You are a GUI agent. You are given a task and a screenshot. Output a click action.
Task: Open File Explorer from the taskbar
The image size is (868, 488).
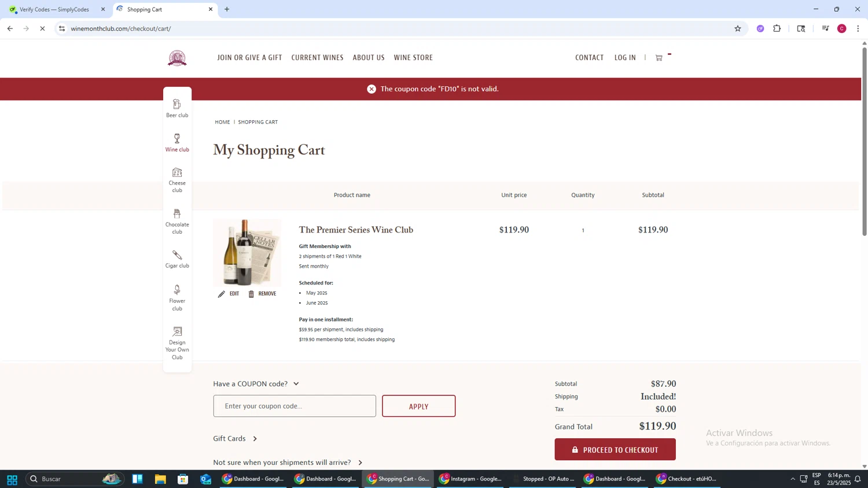pos(160,479)
